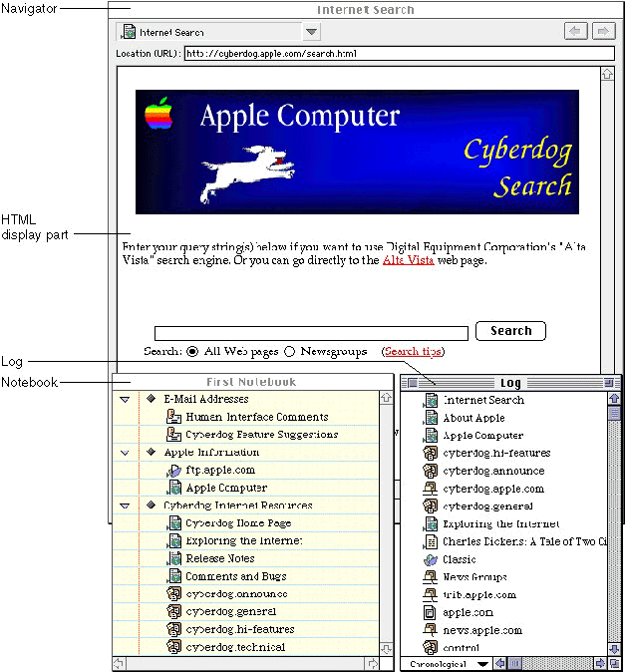Select the Newsgroups radio button
This screenshot has height=672, width=625.
coord(290,351)
